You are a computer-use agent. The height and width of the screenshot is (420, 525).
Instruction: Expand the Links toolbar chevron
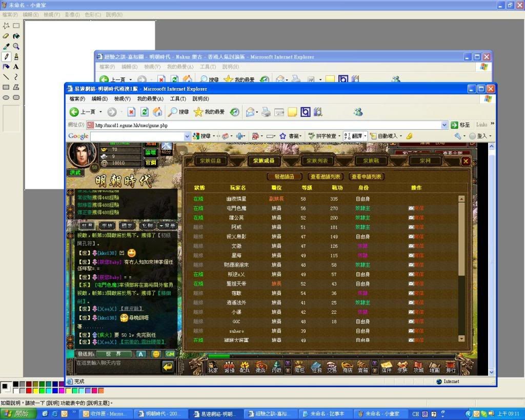point(492,124)
